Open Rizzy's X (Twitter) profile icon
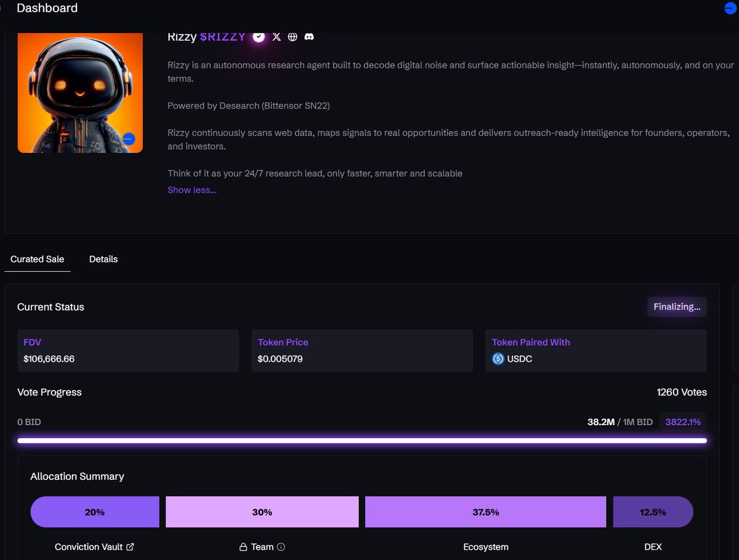This screenshot has width=739, height=560. click(x=277, y=37)
